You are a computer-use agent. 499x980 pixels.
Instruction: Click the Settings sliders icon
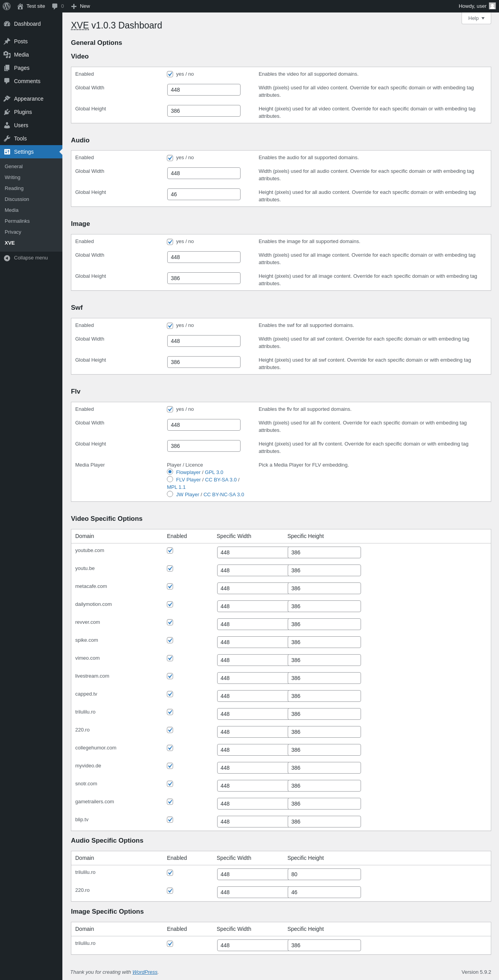point(7,152)
